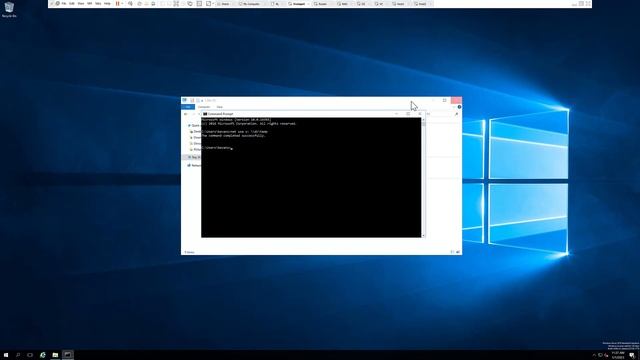Select the Command Prompt taskbar button

[68, 355]
